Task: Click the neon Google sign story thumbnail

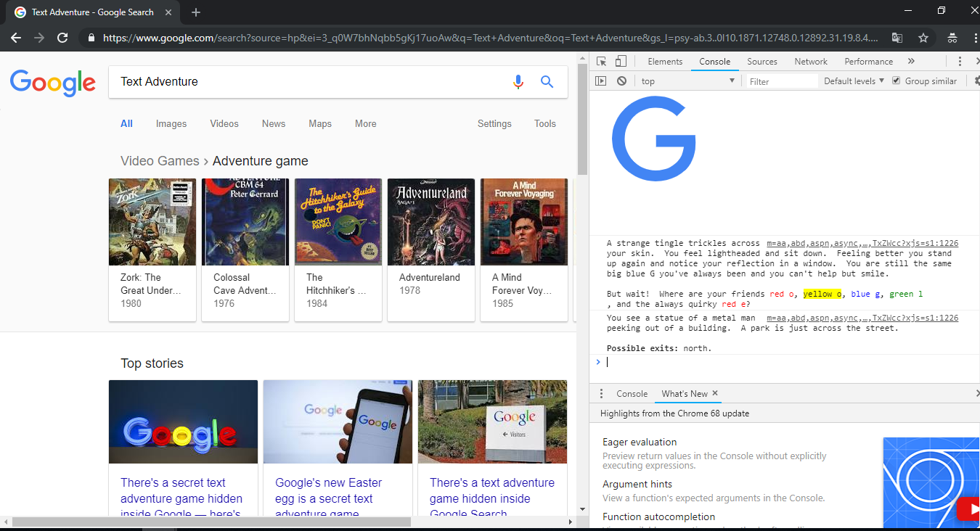Action: (x=183, y=421)
